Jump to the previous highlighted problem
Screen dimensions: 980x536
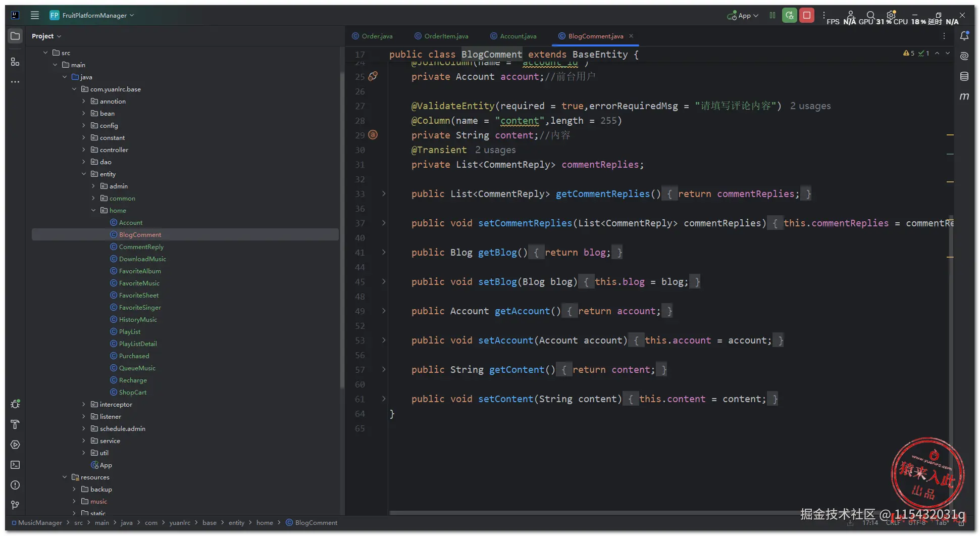tap(937, 53)
